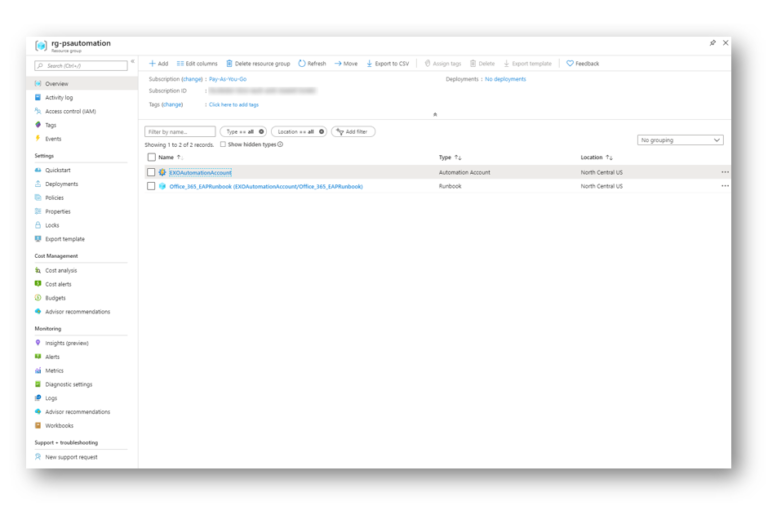768x506 pixels.
Task: Click the Cost alerts icon
Action: (38, 284)
